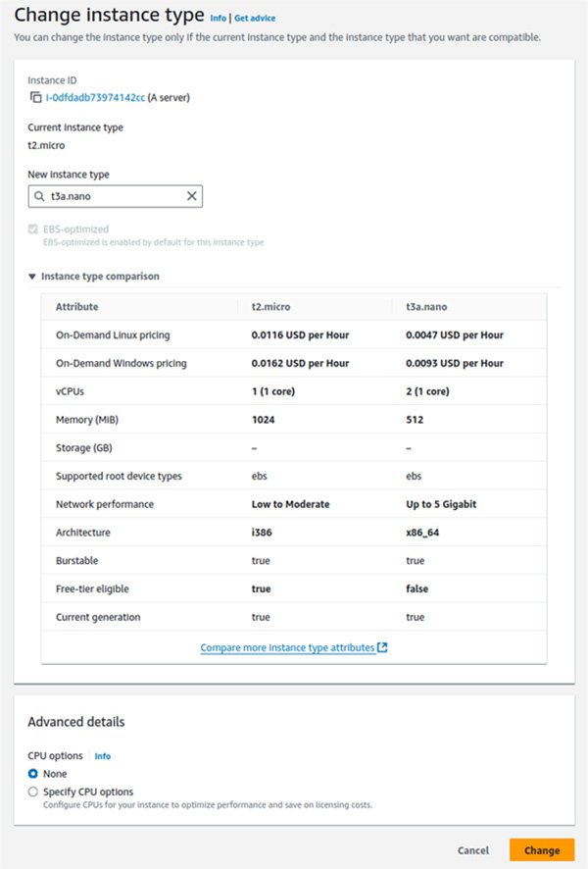Copy the instance ID using the copy icon
Screen dimensions: 588x869
point(36,98)
